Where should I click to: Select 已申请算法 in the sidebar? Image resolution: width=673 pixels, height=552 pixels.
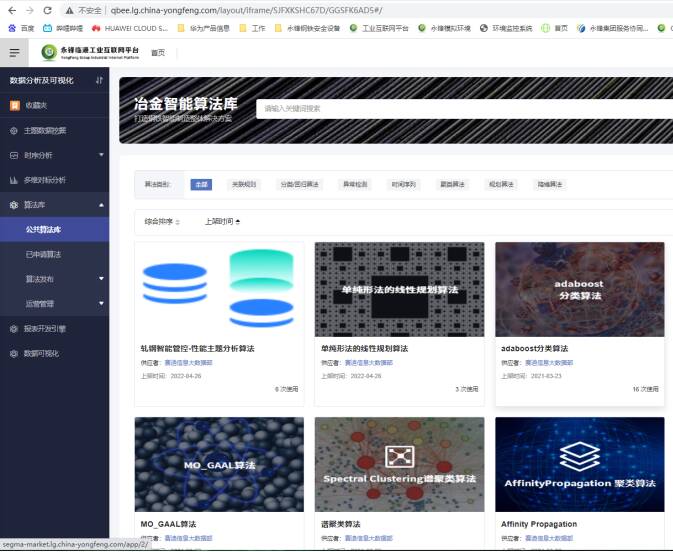(55, 254)
